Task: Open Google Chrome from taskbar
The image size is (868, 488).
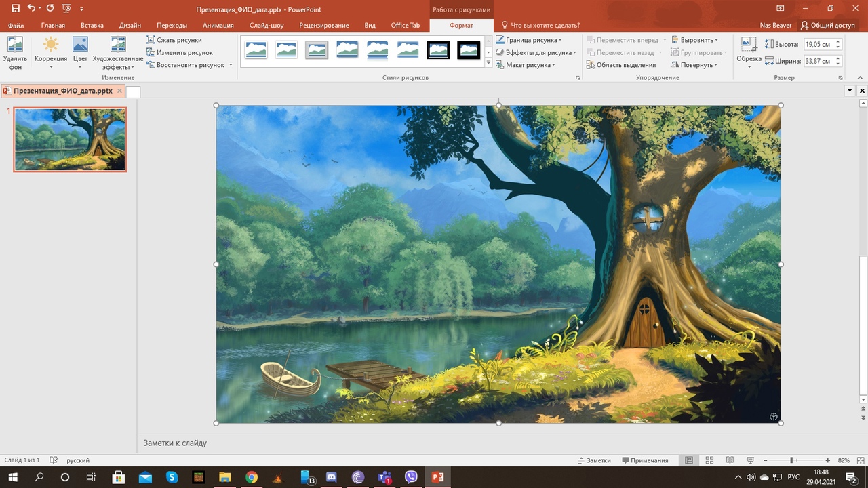Action: (252, 478)
